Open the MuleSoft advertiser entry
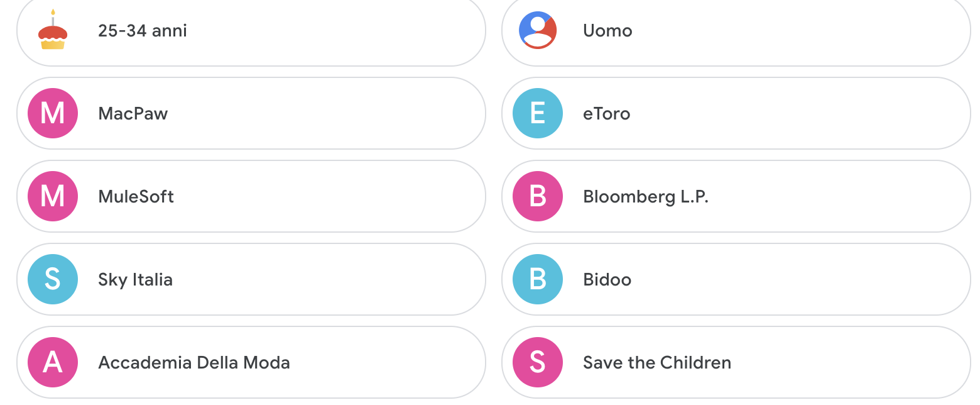 [136, 196]
